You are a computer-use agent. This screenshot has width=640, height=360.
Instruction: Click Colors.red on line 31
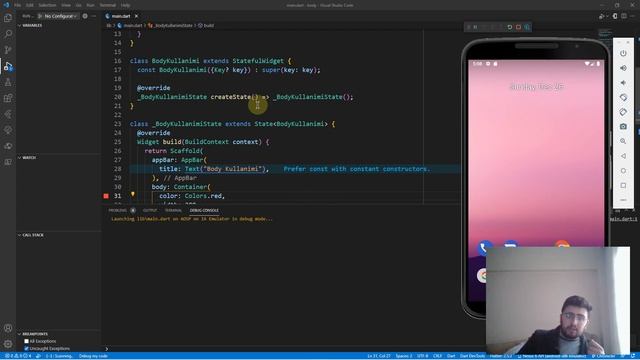pos(204,196)
